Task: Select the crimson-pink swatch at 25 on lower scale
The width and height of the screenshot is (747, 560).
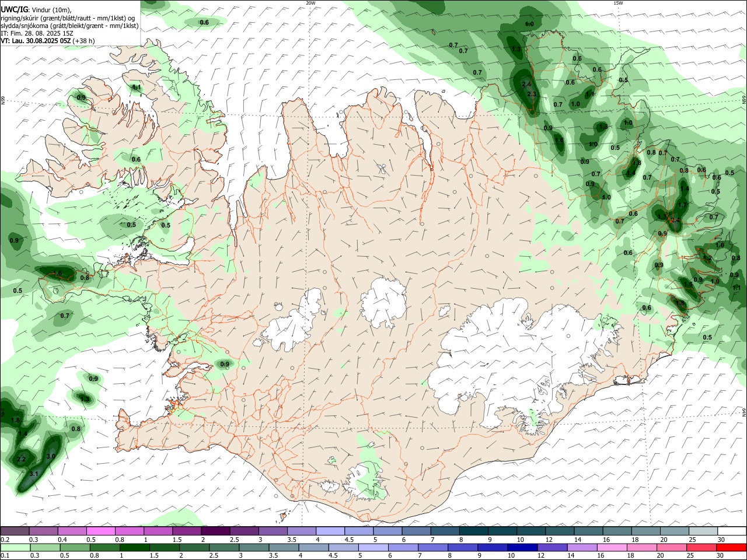Action: (701, 548)
